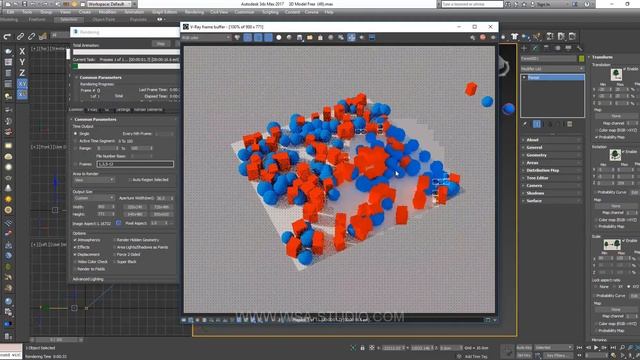Toggle Show End Result in modifier stack
The image size is (640, 360).
click(537, 124)
